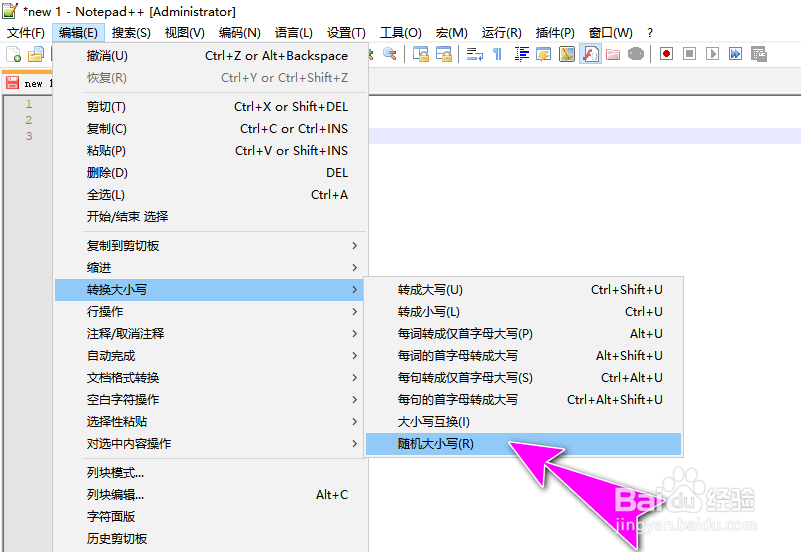801x552 pixels.
Task: Open the Document Map icon
Action: point(567,54)
